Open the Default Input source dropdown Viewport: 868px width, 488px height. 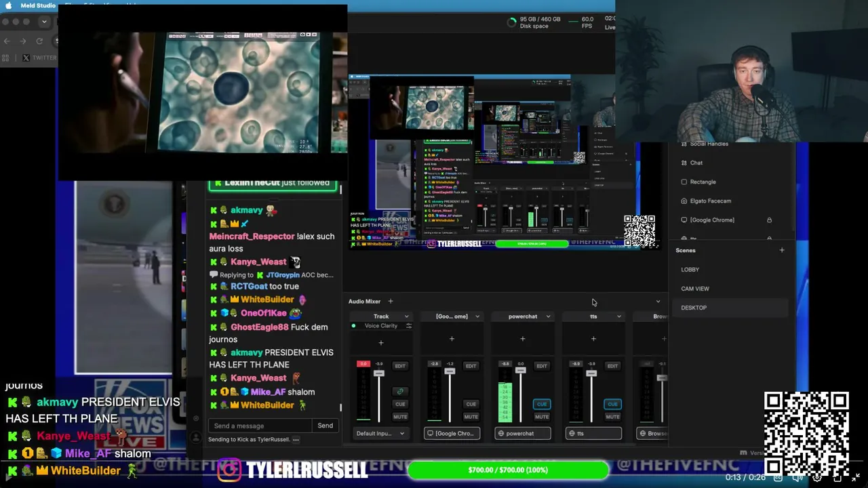[380, 433]
